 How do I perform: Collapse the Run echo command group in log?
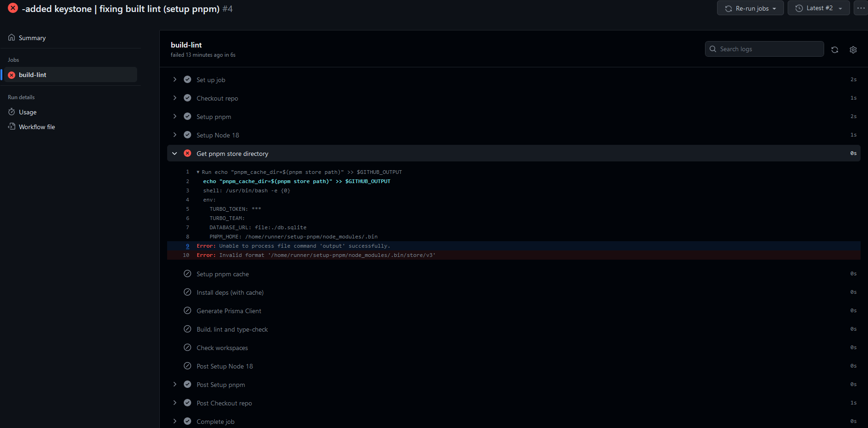tap(198, 172)
